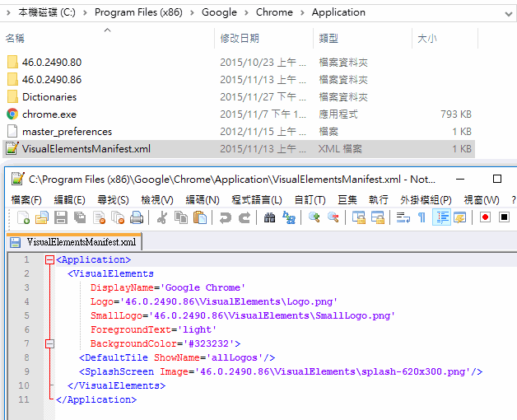Click the Zoom In magnifier icon

(314, 217)
